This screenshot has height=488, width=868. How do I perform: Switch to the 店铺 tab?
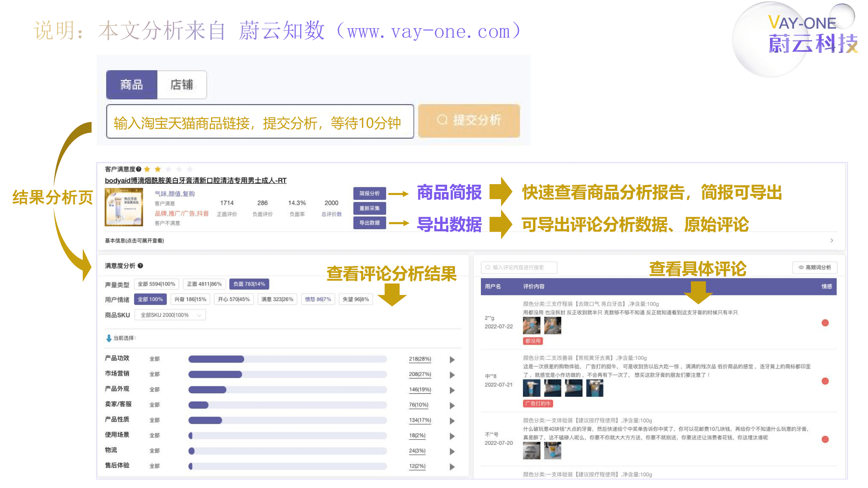(x=182, y=85)
